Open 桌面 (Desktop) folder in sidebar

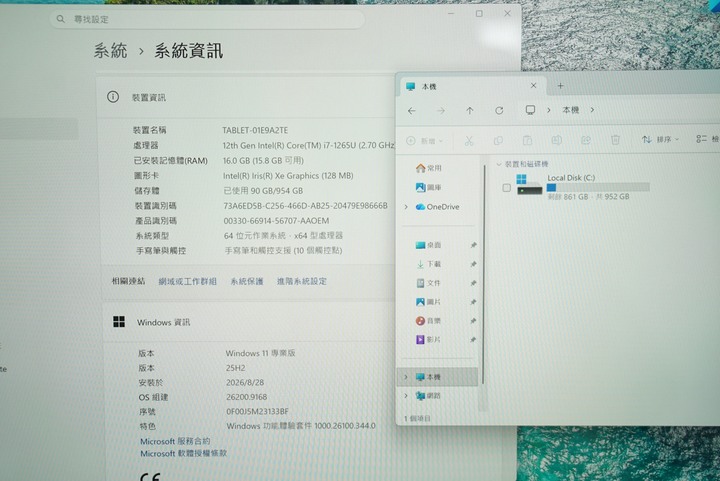point(428,245)
